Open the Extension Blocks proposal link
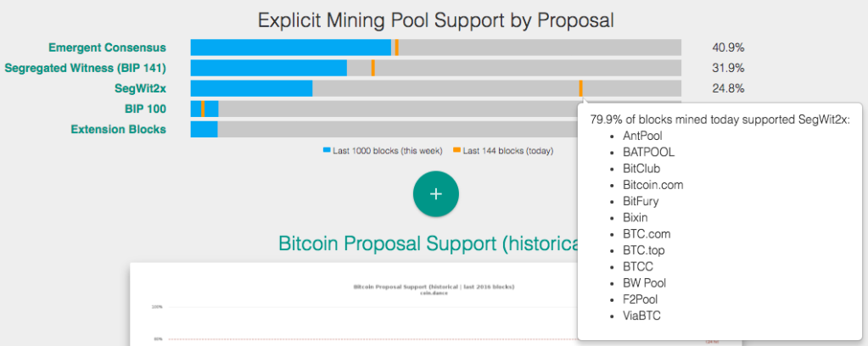 coord(118,129)
